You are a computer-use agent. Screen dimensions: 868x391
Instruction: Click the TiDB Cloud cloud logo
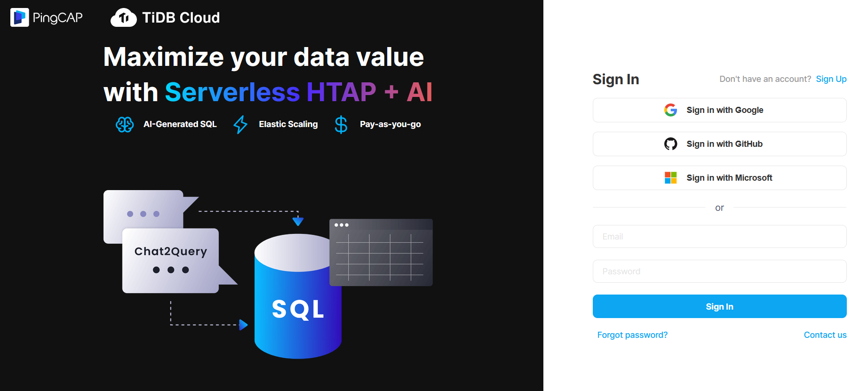[x=123, y=18]
